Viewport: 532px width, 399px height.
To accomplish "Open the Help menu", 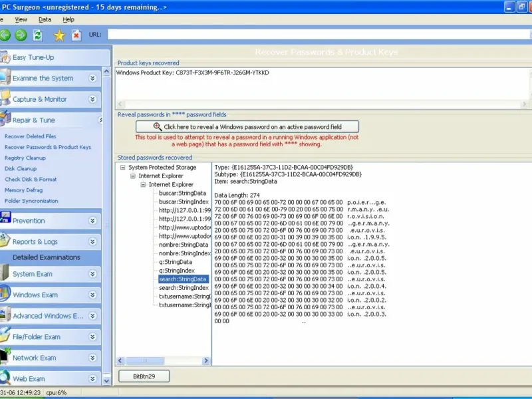I will click(68, 20).
